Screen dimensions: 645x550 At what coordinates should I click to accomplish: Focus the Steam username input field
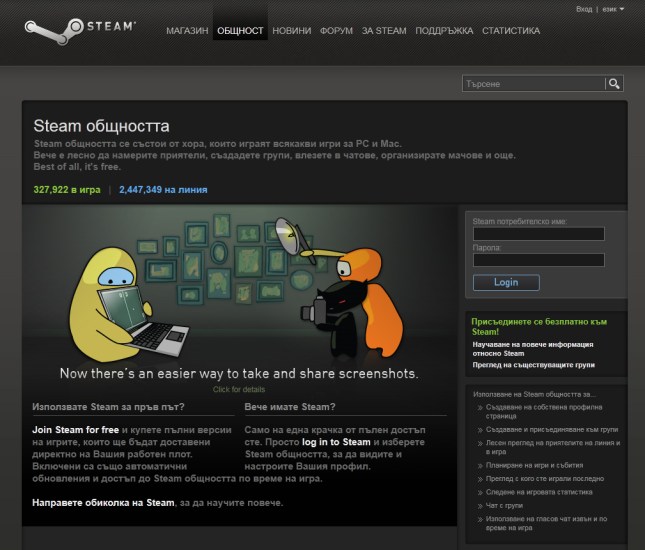pos(538,234)
